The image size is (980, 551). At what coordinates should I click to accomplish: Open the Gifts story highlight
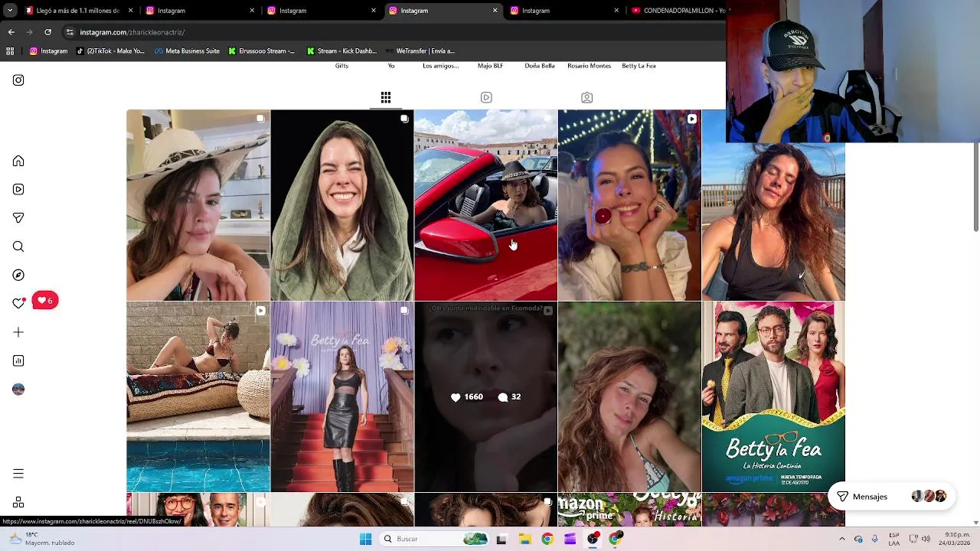coord(341,66)
